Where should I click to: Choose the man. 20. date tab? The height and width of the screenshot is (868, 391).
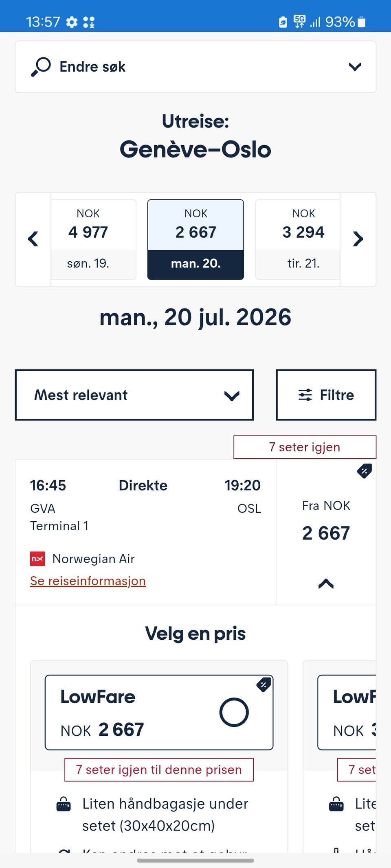coord(195,240)
